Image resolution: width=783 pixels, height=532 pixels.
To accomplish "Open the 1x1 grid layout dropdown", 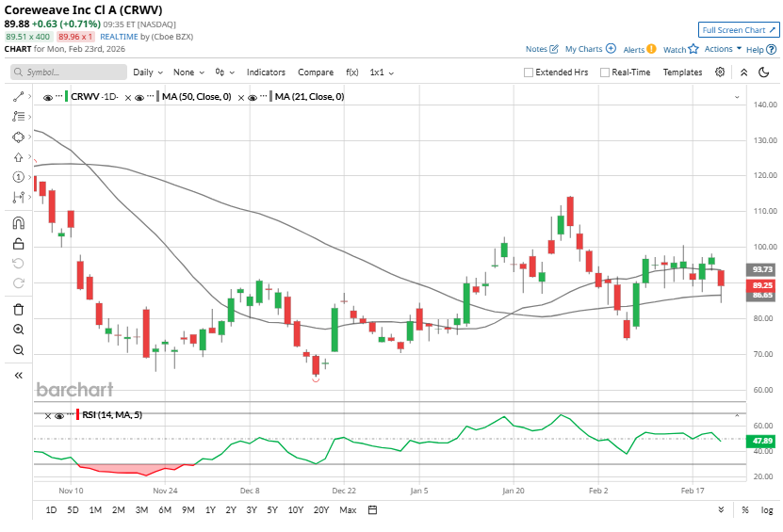I will (x=382, y=73).
